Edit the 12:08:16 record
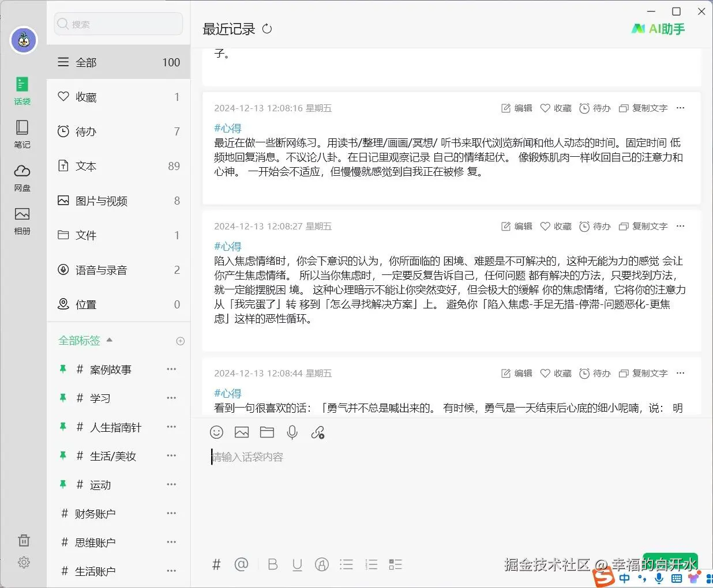The height and width of the screenshot is (588, 713). pos(517,108)
